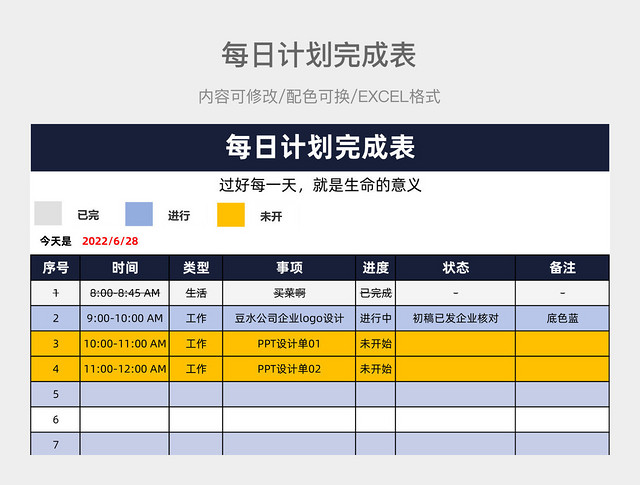This screenshot has height=485, width=640.
Task: Click the '未开' legend label
Action: pos(271,216)
